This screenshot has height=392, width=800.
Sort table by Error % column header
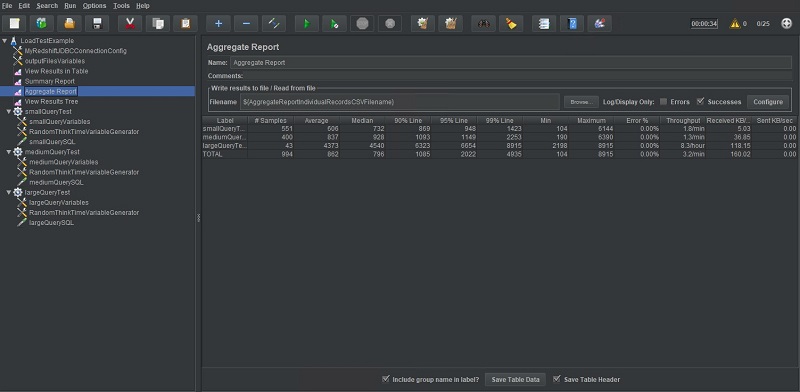coord(637,120)
